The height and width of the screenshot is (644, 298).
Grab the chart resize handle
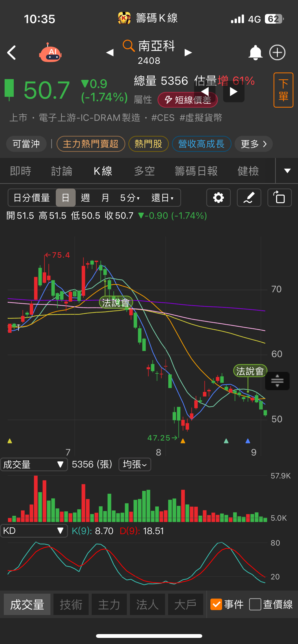point(277,381)
